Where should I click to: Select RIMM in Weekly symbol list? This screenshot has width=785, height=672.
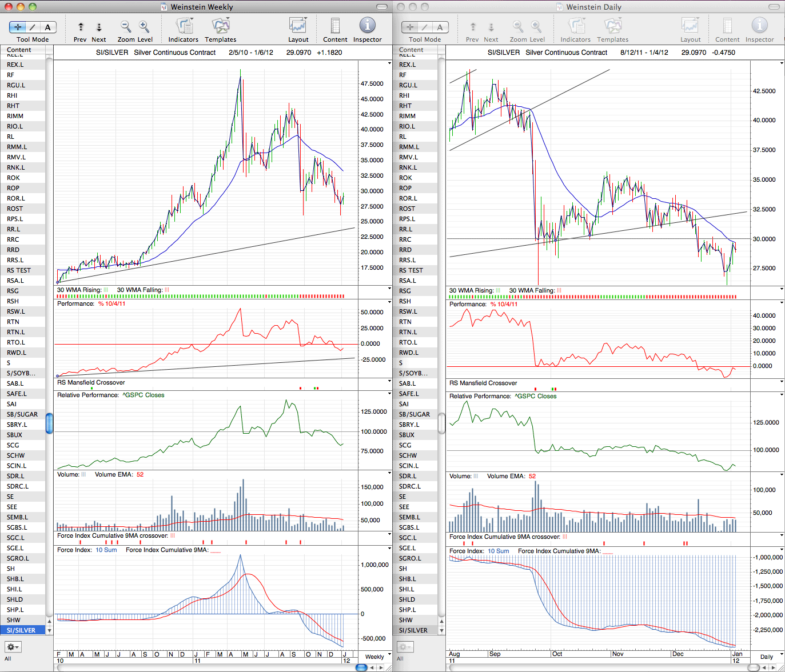click(x=23, y=116)
